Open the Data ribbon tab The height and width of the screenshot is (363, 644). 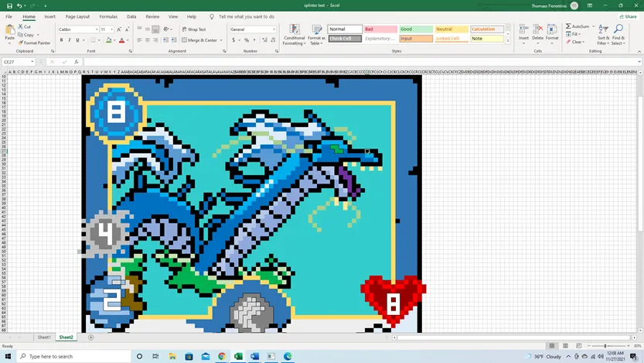(x=131, y=17)
